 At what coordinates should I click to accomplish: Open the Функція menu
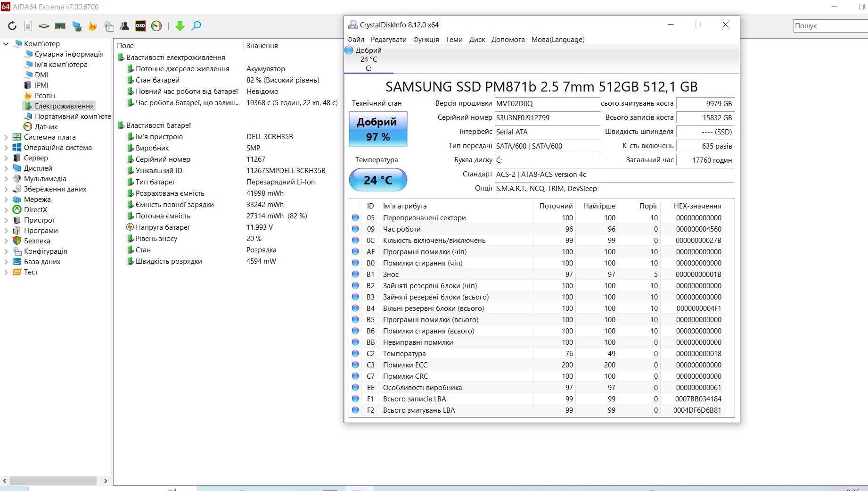[426, 40]
